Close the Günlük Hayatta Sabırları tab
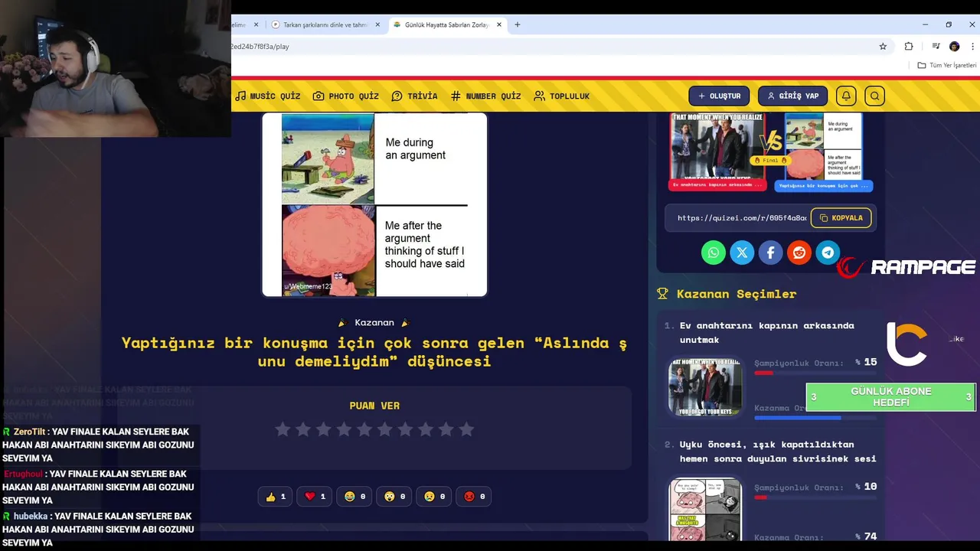This screenshot has height=551, width=980. click(499, 24)
